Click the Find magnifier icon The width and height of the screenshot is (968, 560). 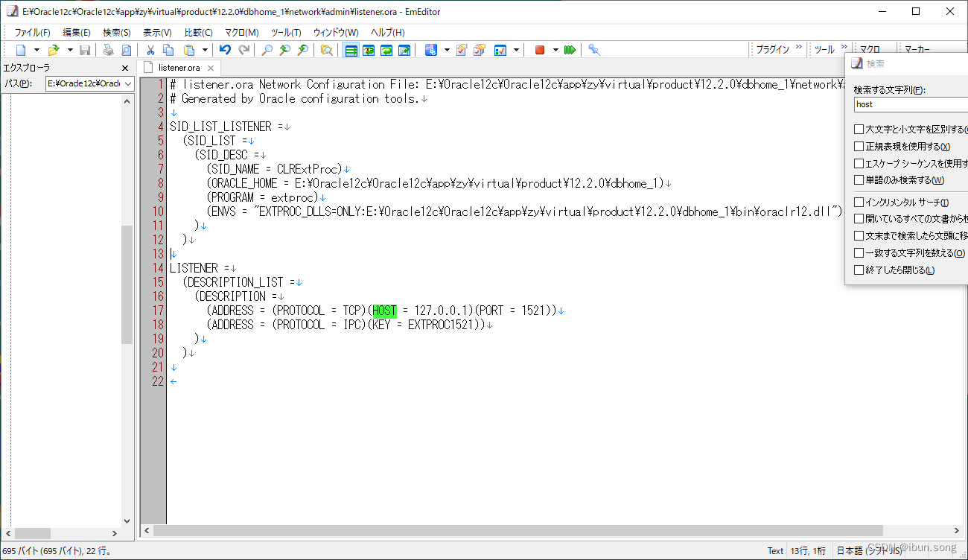click(x=267, y=50)
